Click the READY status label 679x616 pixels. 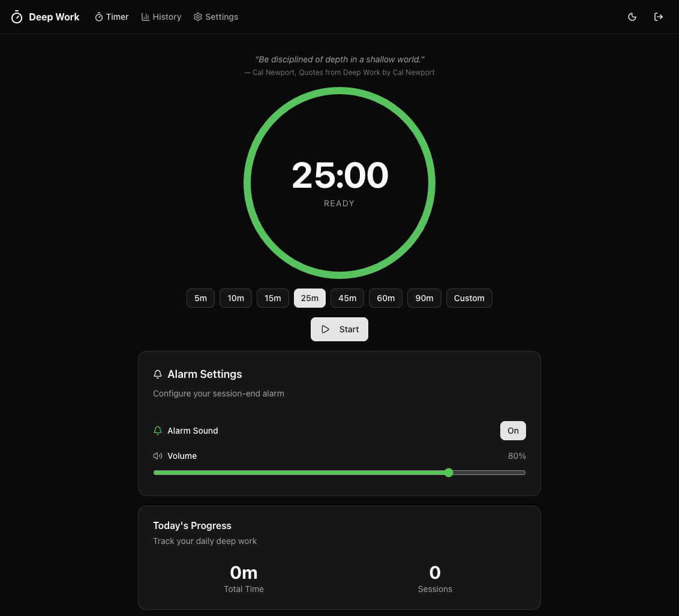[x=339, y=203]
